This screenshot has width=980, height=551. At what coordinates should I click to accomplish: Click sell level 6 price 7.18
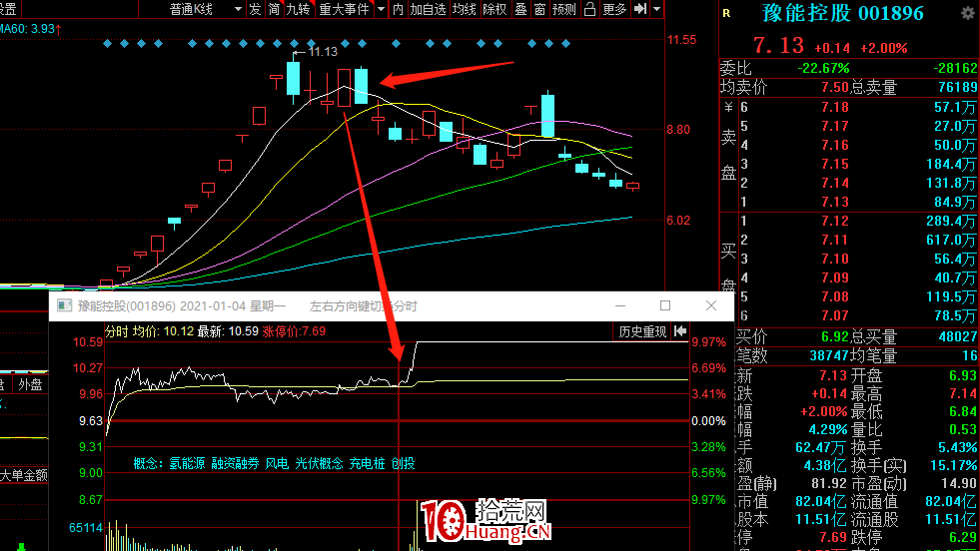click(835, 108)
